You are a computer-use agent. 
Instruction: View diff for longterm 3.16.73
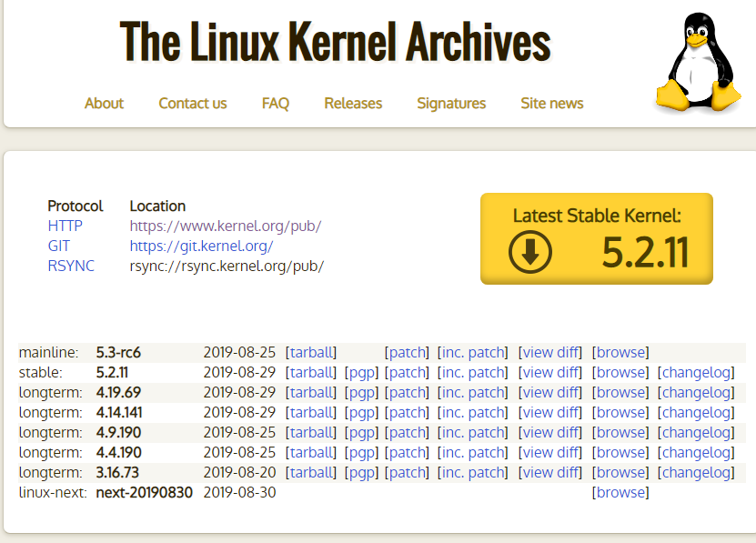click(x=550, y=473)
